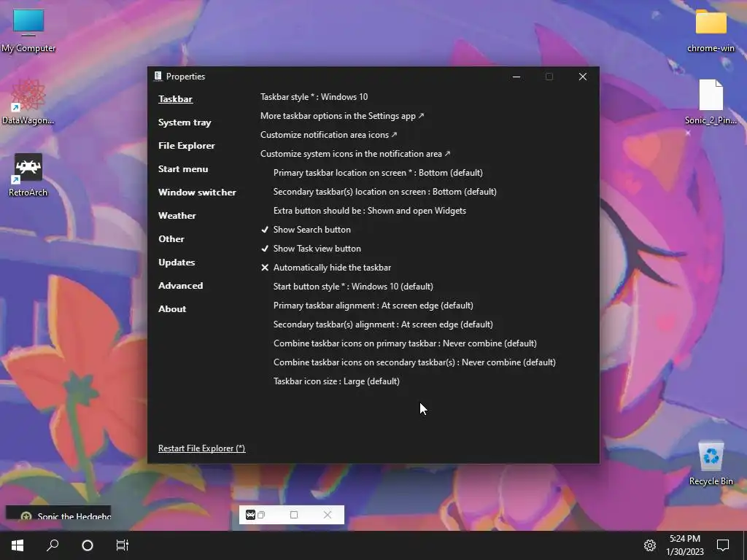The width and height of the screenshot is (747, 560).
Task: Click the Cortana circle icon on taskbar
Action: (88, 545)
